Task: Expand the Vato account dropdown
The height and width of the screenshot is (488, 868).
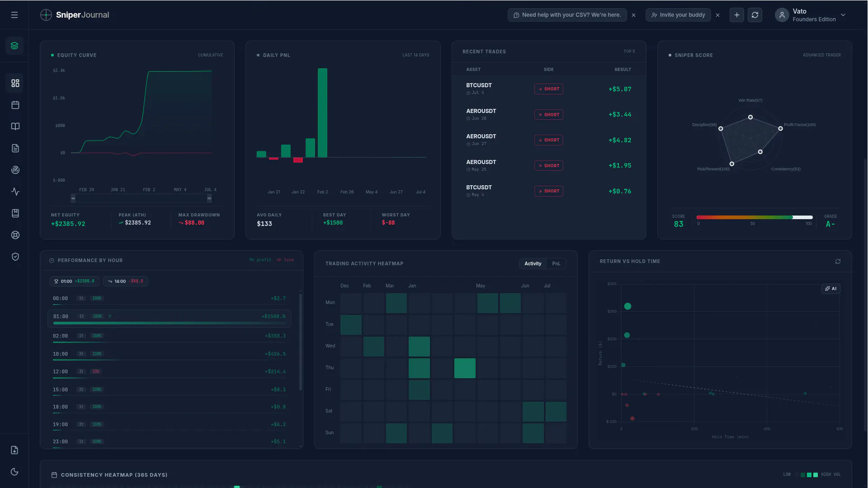Action: pyautogui.click(x=843, y=15)
